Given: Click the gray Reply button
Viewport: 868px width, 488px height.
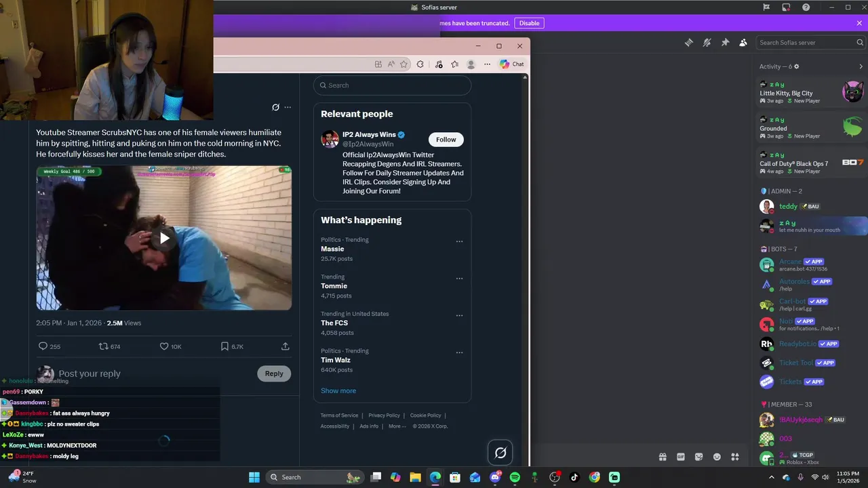Looking at the screenshot, I should point(274,373).
